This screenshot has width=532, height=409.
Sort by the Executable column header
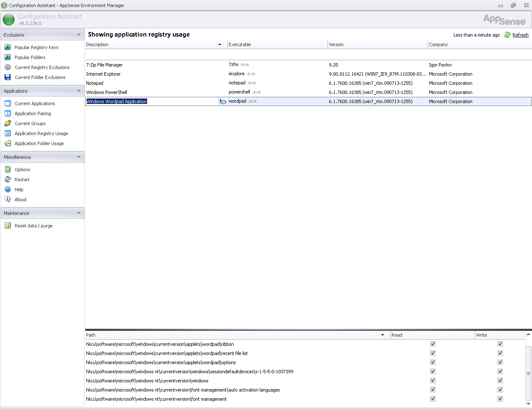[277, 44]
